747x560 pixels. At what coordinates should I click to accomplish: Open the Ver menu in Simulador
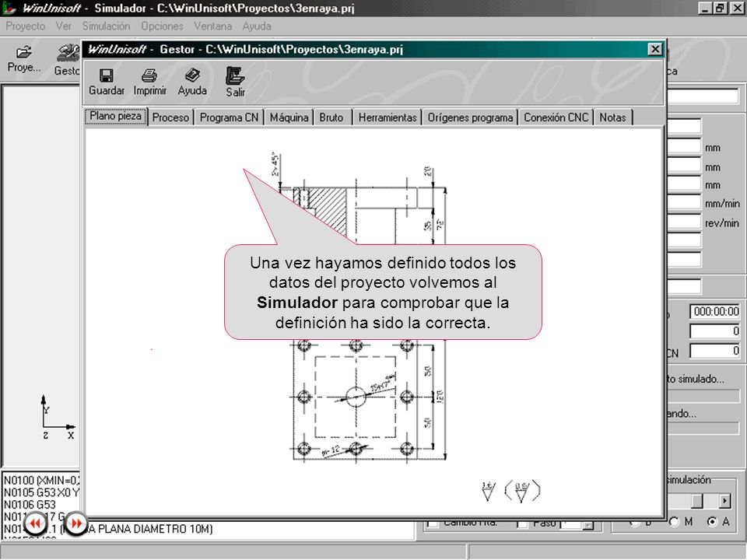[x=63, y=26]
